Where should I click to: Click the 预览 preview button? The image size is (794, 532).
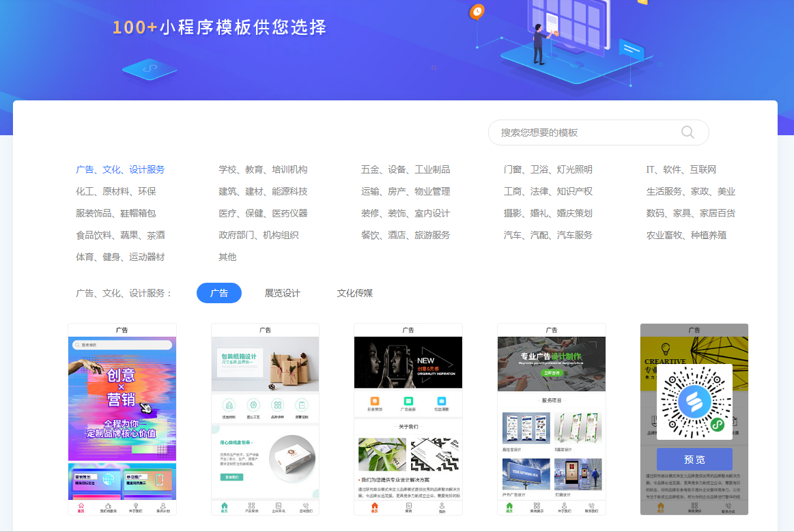[694, 460]
